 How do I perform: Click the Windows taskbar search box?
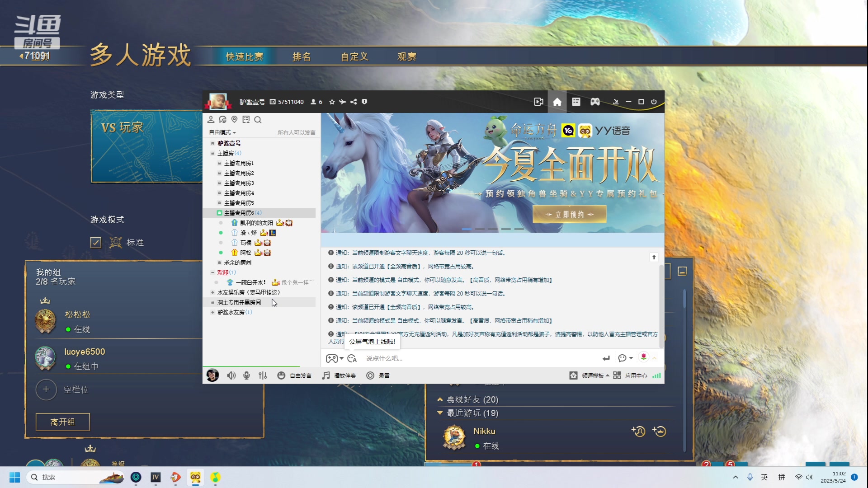pos(76,477)
